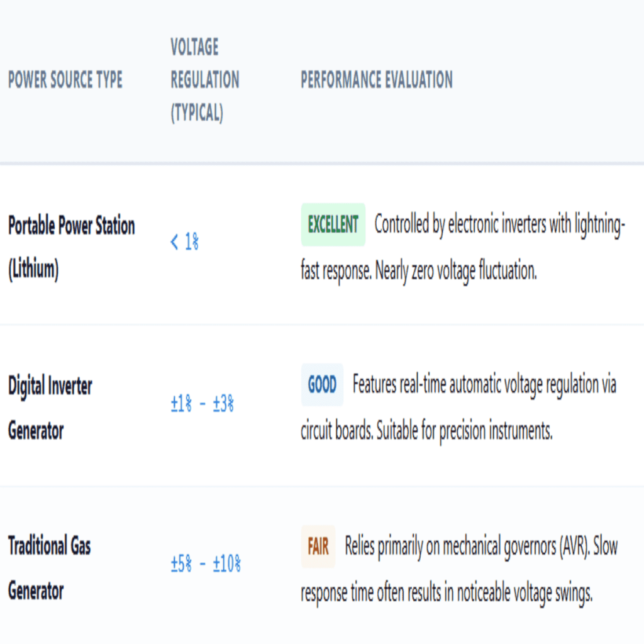Click the word (TYPICAL) in header
The height and width of the screenshot is (644, 644).
(197, 113)
